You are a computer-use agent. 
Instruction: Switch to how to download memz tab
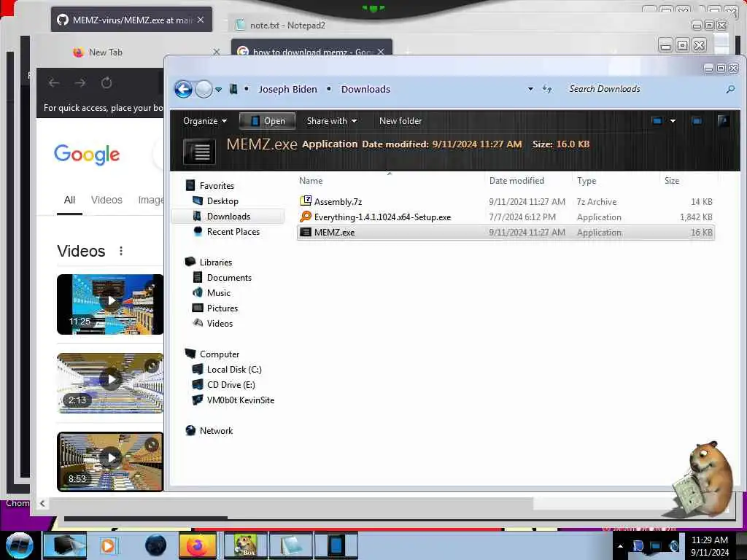coord(311,50)
